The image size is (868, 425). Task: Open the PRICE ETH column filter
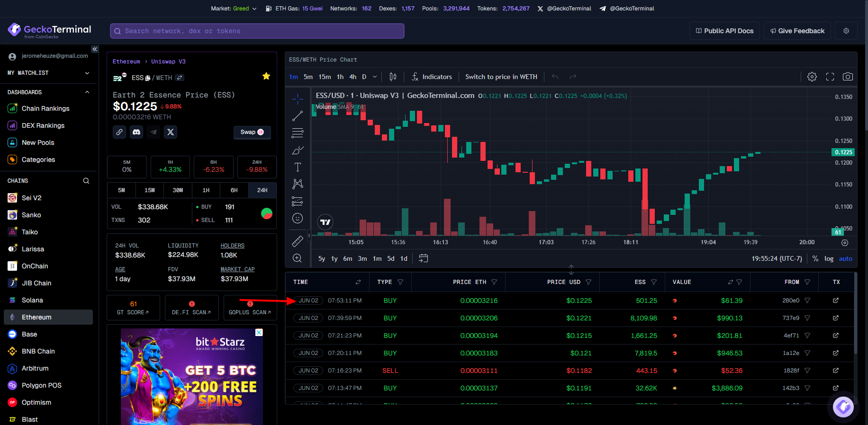[x=494, y=282]
